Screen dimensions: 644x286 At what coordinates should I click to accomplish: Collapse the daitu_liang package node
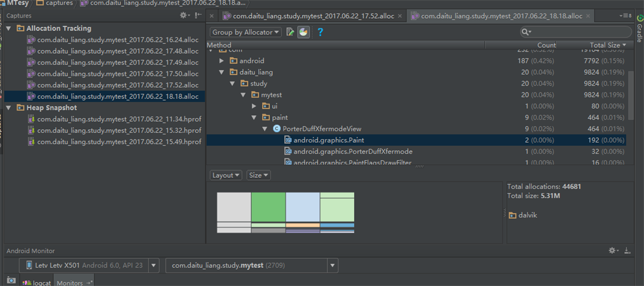pyautogui.click(x=221, y=72)
